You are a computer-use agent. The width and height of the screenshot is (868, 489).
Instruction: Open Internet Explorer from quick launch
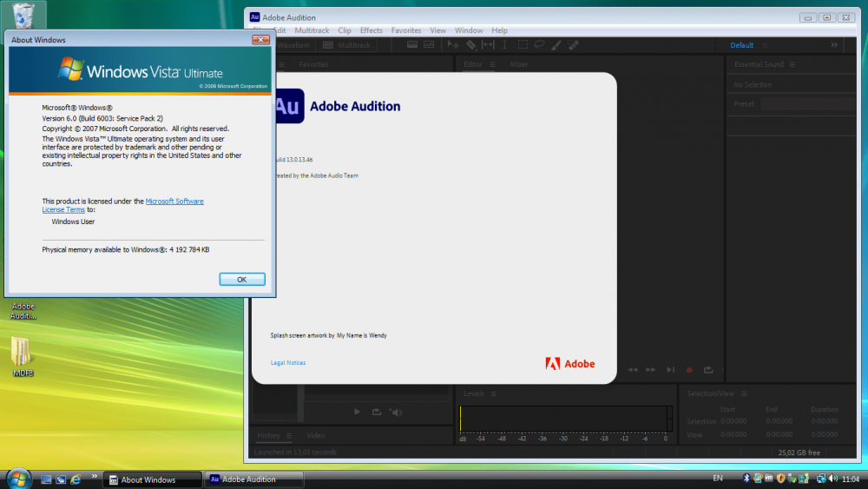coord(76,479)
